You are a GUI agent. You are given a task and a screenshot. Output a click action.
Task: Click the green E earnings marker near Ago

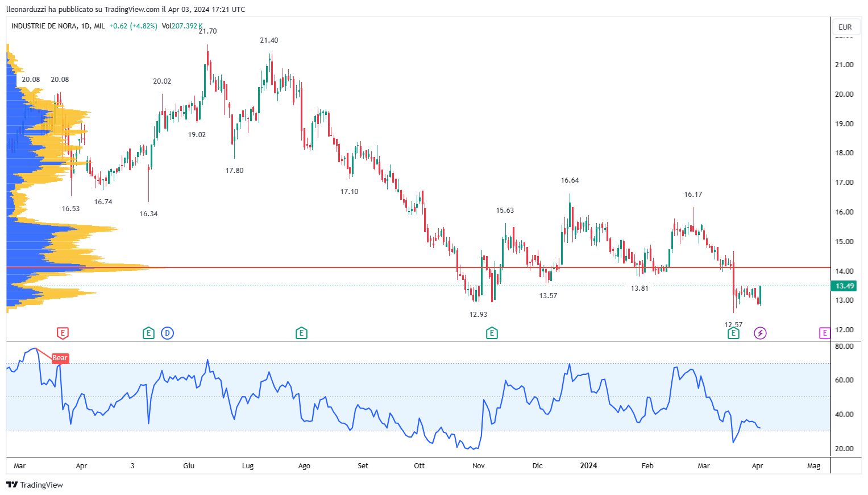coord(302,333)
